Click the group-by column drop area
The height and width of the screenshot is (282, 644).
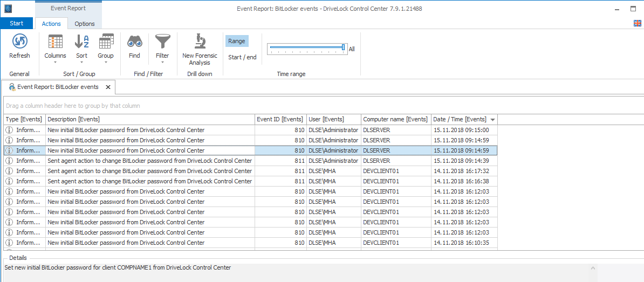coord(323,106)
